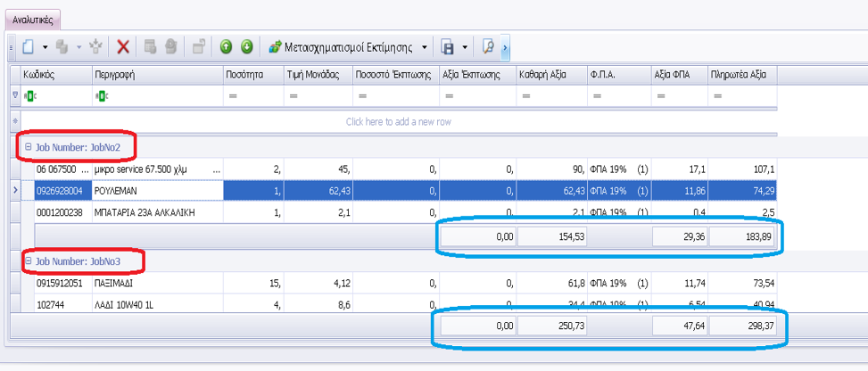Viewport: 868px width, 371px height.
Task: Click the Πληρωτέα Αξία column header
Action: click(x=740, y=75)
